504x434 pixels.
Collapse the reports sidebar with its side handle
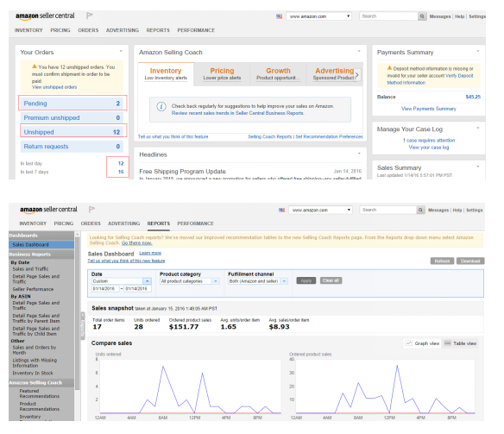tap(83, 325)
